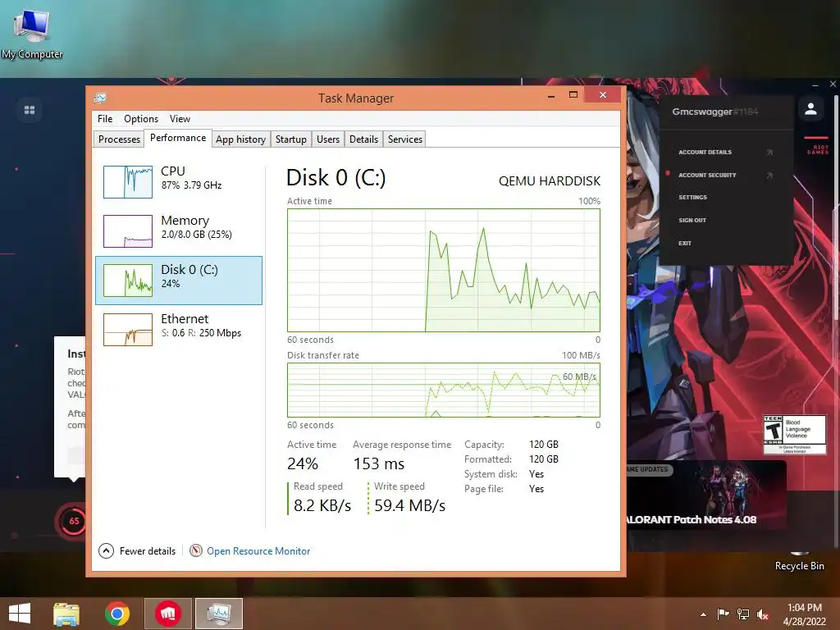
Task: Click the Riot Client grid apps icon
Action: click(30, 110)
